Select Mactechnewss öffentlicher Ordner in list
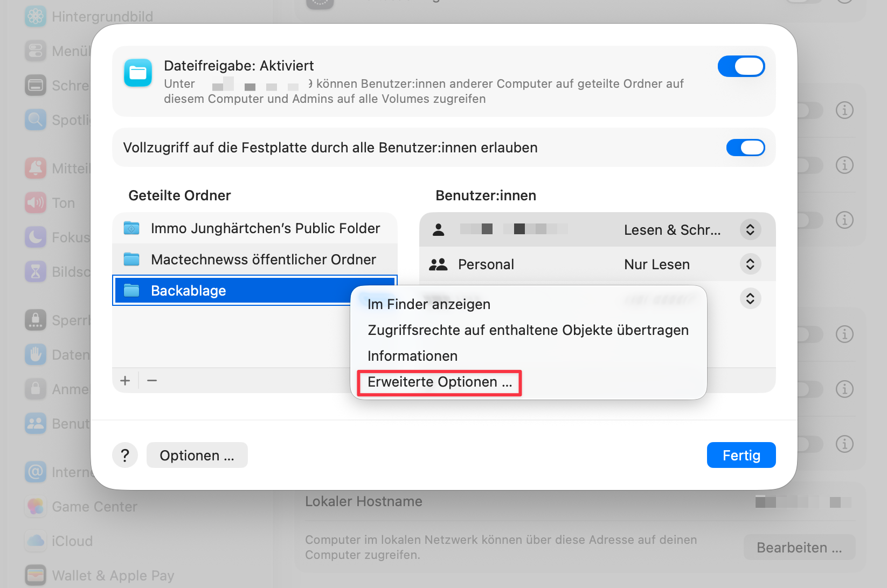This screenshot has width=887, height=588. 263,260
